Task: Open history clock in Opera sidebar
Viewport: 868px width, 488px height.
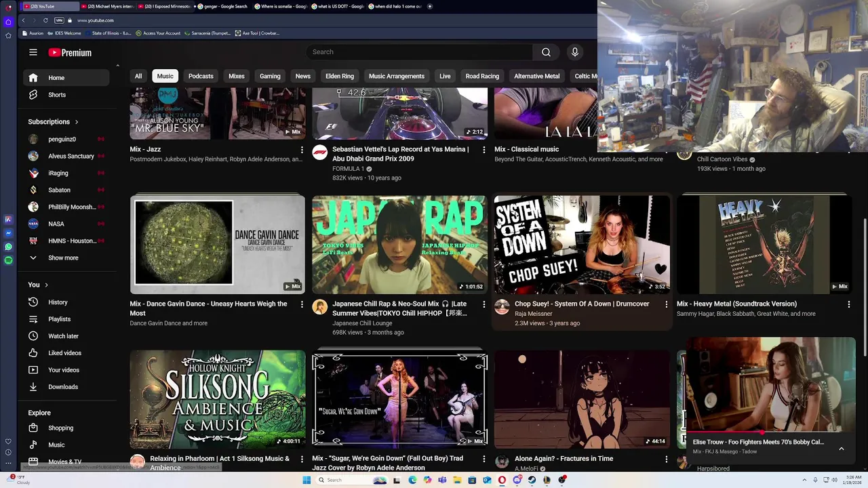Action: (8, 452)
